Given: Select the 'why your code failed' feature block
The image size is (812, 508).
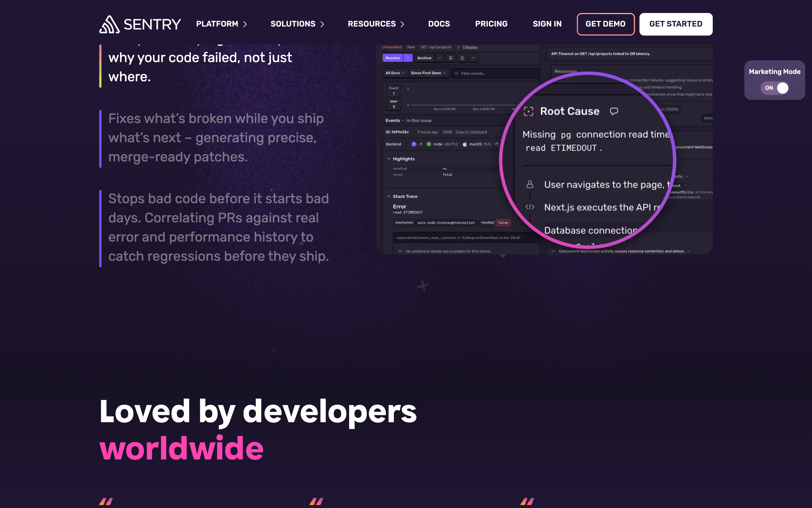Looking at the screenshot, I should (x=200, y=67).
